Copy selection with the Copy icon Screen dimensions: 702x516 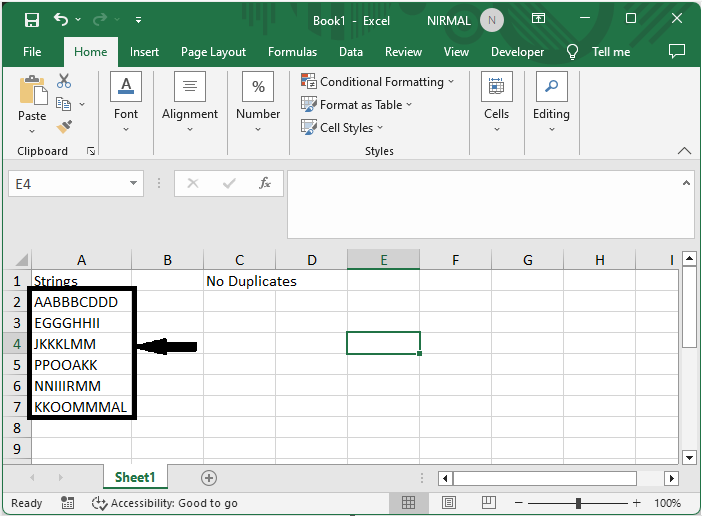64,104
